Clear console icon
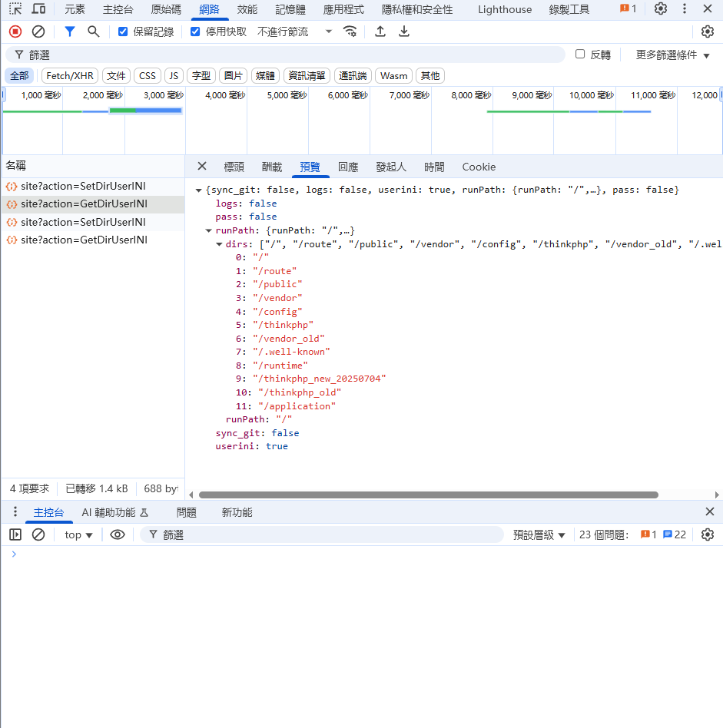This screenshot has width=723, height=728. point(38,534)
